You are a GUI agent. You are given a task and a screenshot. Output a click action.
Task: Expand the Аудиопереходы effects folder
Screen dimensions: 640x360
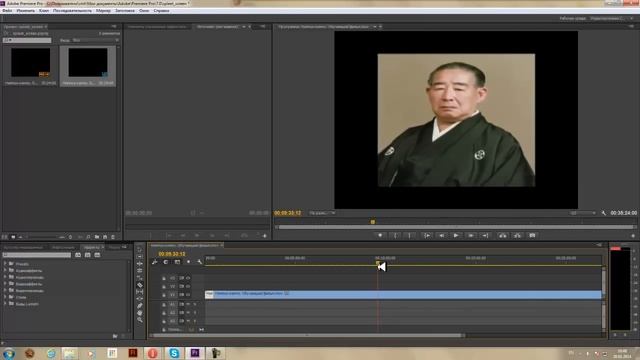coord(5,277)
